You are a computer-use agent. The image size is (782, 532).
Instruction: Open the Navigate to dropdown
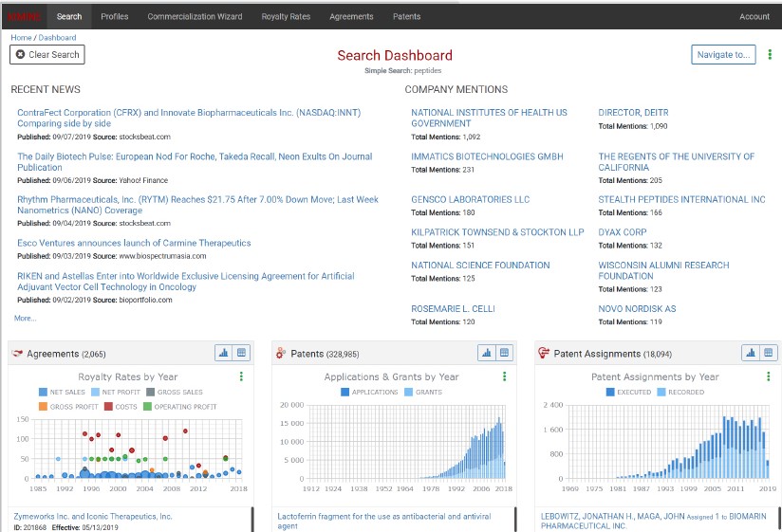click(723, 54)
